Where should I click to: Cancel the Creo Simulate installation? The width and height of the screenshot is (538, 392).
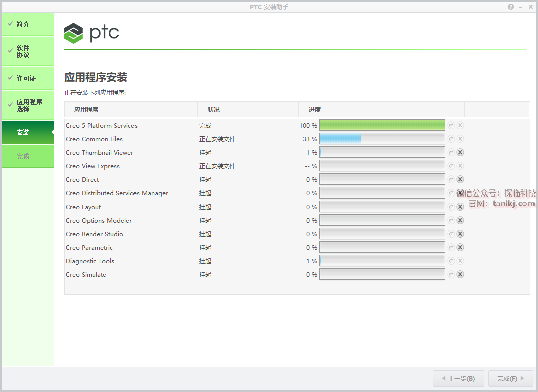(x=460, y=274)
